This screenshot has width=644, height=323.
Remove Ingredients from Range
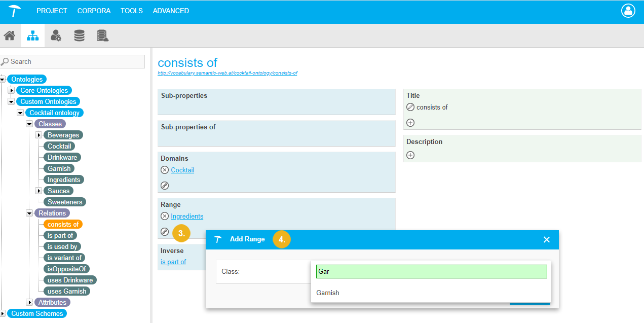(x=165, y=216)
